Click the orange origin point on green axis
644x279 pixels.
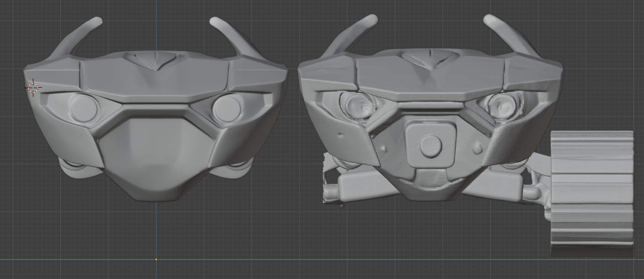pos(156,259)
